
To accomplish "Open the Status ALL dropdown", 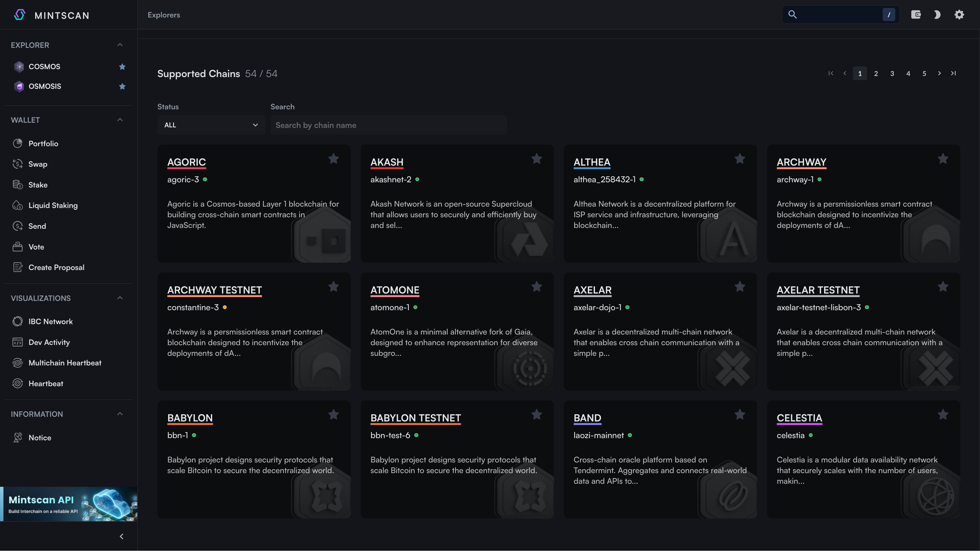I will [211, 125].
